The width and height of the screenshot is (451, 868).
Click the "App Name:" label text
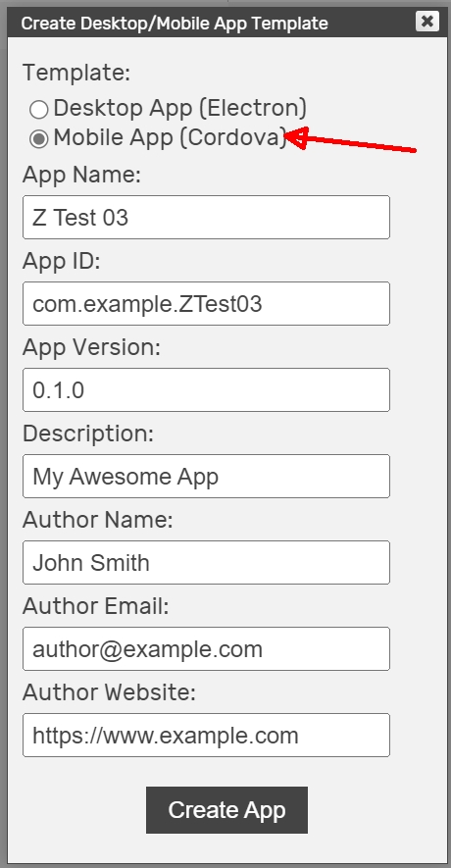82,175
